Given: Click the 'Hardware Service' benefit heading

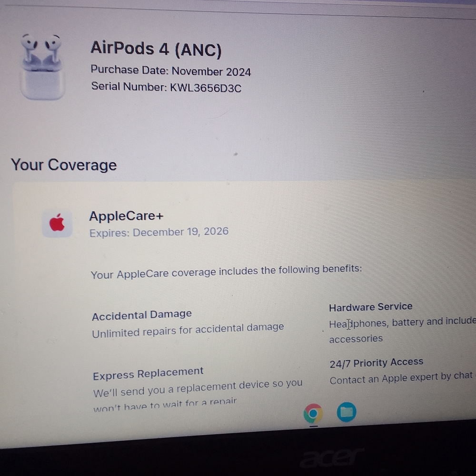Looking at the screenshot, I should tap(371, 307).
